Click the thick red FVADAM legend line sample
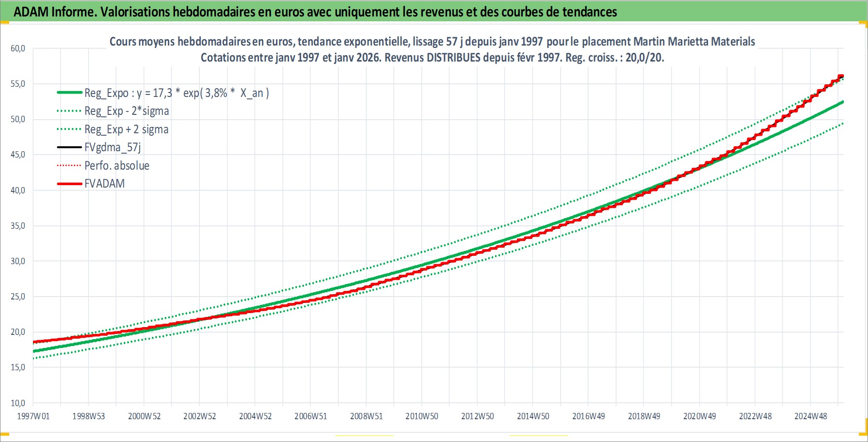Screen dimensions: 868x442 tap(69, 184)
